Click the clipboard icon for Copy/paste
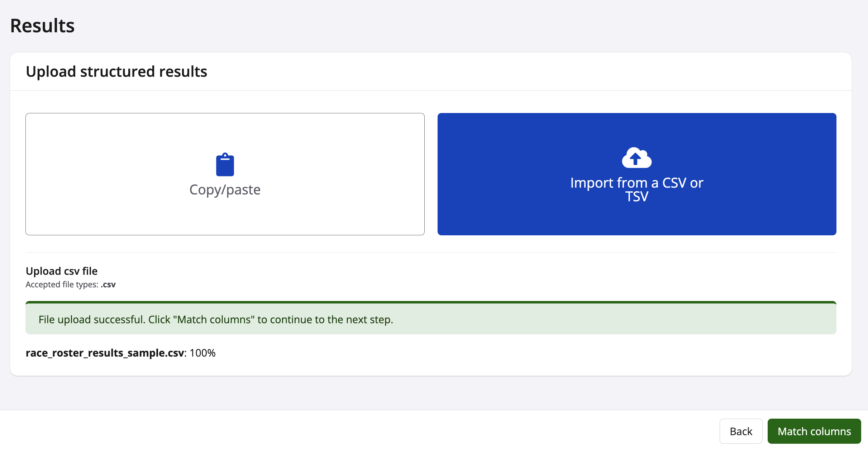The height and width of the screenshot is (452, 868). (225, 165)
